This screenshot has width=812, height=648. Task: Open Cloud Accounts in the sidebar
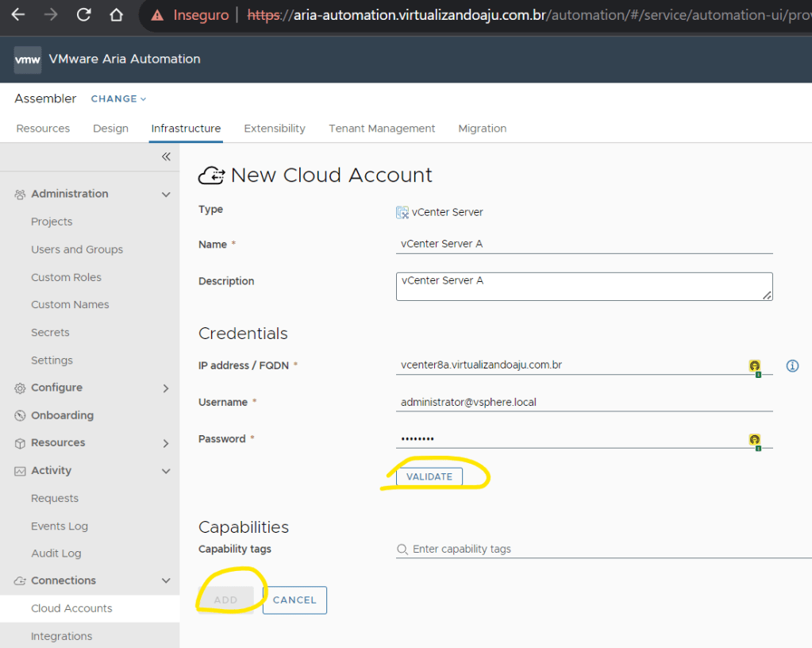point(71,608)
